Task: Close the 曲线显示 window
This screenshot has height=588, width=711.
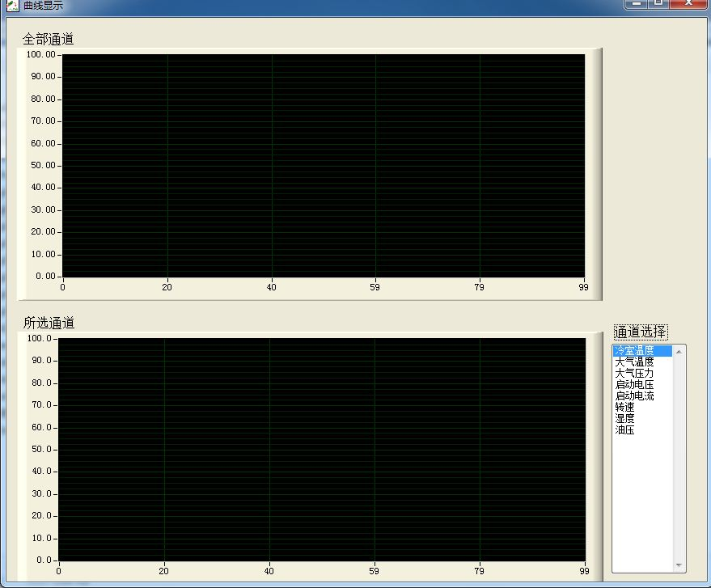Action: point(689,3)
